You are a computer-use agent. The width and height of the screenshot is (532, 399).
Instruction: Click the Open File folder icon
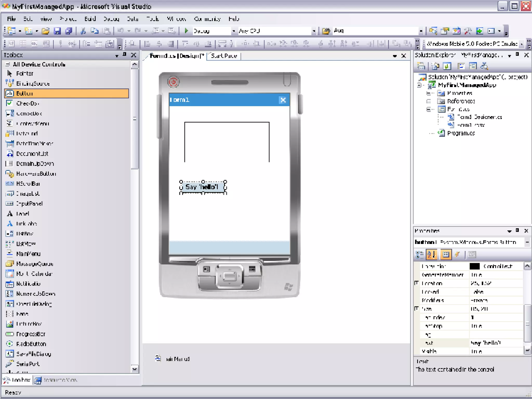[45, 31]
